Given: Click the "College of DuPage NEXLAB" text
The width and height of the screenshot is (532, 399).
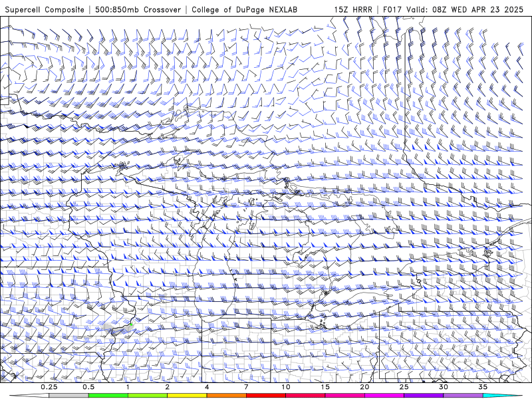Looking at the screenshot, I should pyautogui.click(x=244, y=9).
